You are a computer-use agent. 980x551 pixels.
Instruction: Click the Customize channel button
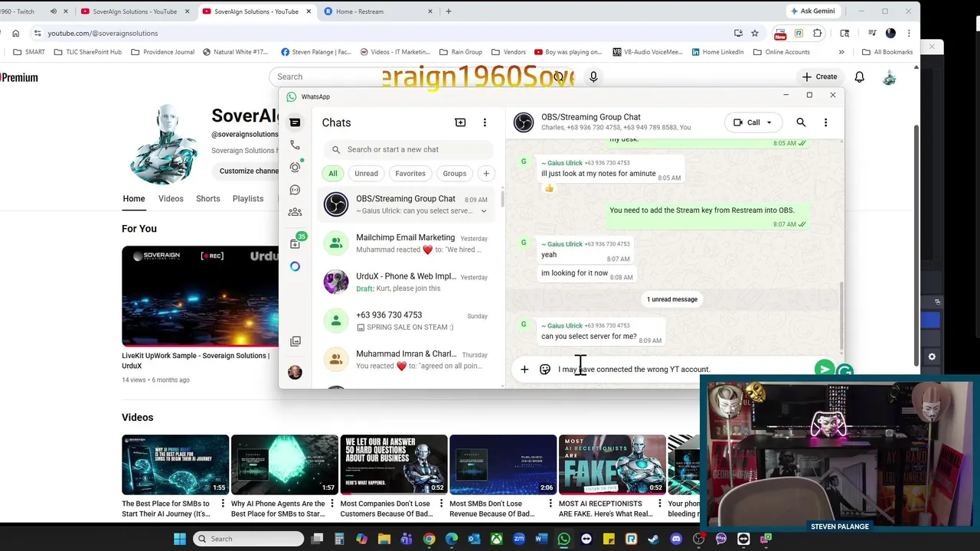coord(247,171)
